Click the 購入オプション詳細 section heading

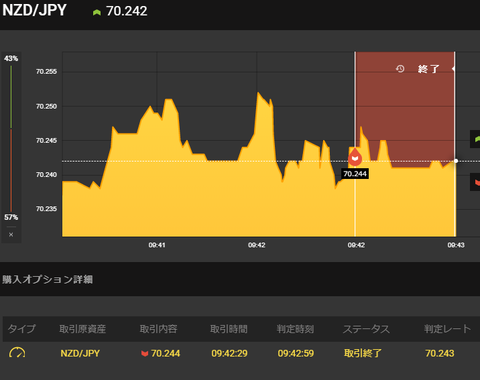(x=48, y=279)
